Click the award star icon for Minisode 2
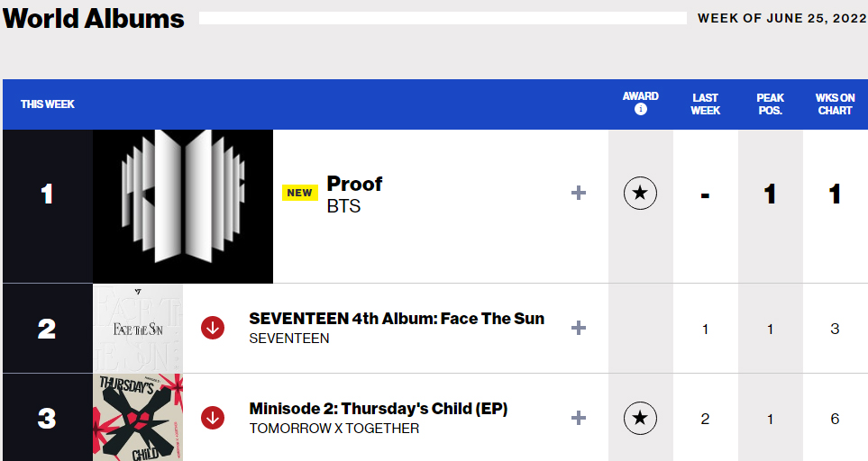The height and width of the screenshot is (461, 868). coord(641,418)
